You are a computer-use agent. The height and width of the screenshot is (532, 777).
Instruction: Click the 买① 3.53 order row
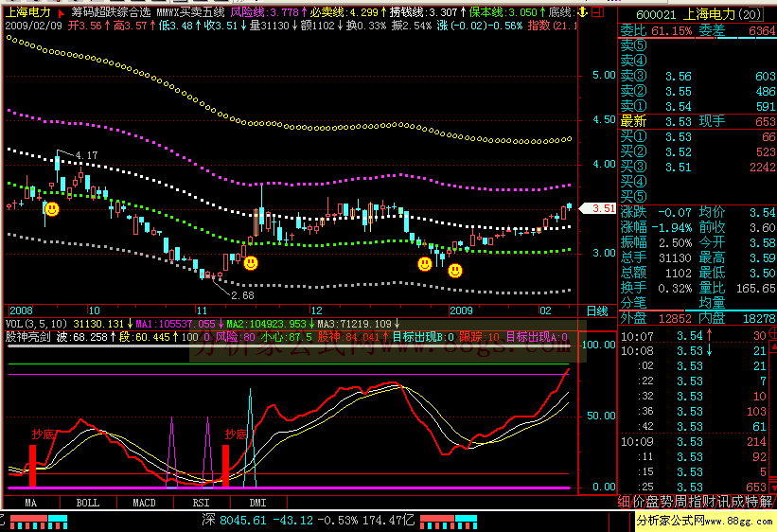click(x=698, y=136)
